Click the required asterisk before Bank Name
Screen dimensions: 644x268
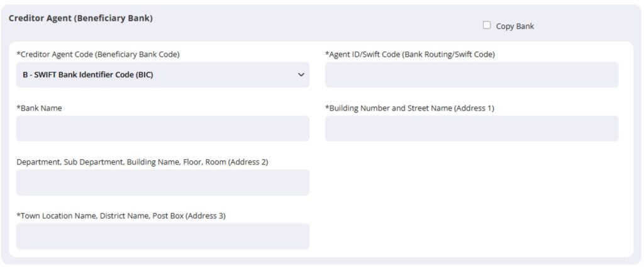point(18,108)
